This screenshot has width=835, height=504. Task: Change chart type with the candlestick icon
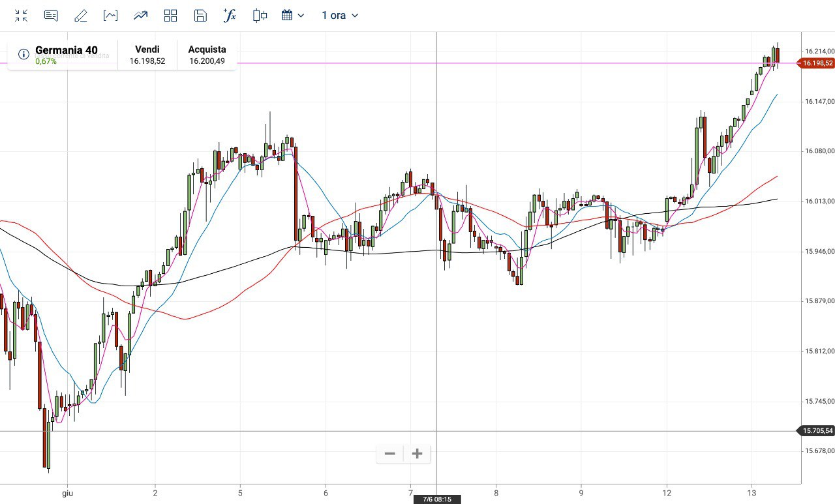[260, 16]
